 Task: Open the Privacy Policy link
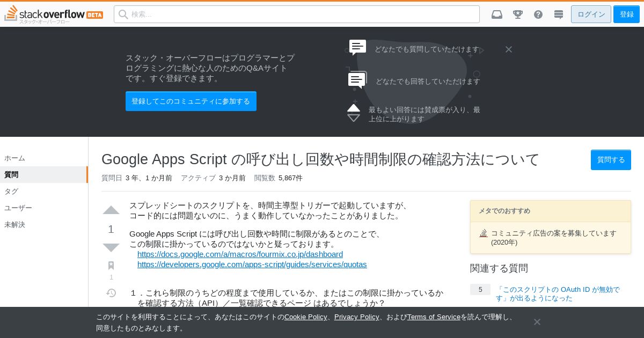click(x=357, y=317)
